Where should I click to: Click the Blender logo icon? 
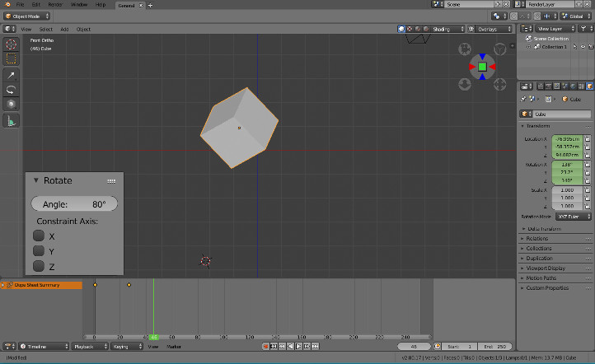7,5
